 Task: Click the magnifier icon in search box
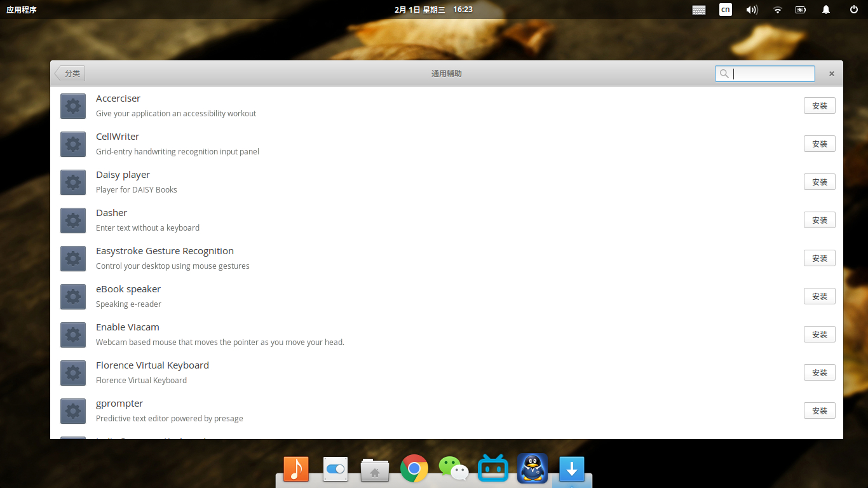tap(724, 74)
